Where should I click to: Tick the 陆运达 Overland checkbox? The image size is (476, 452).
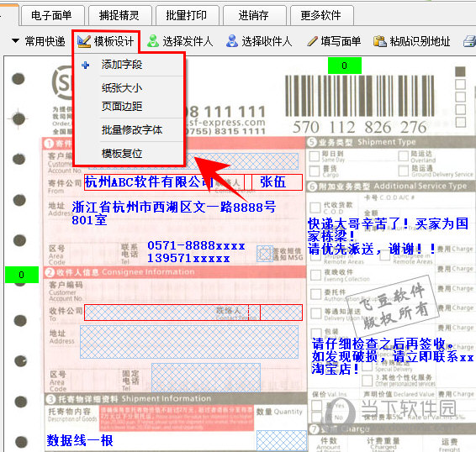403,156
